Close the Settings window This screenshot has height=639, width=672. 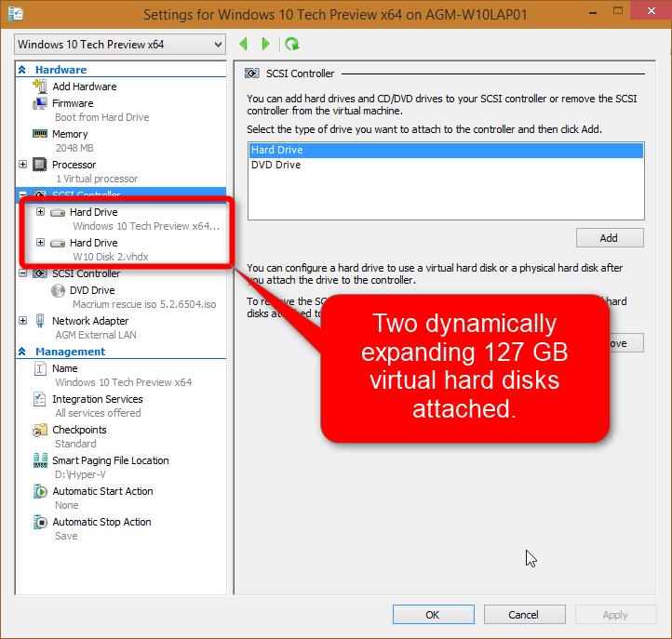click(651, 11)
